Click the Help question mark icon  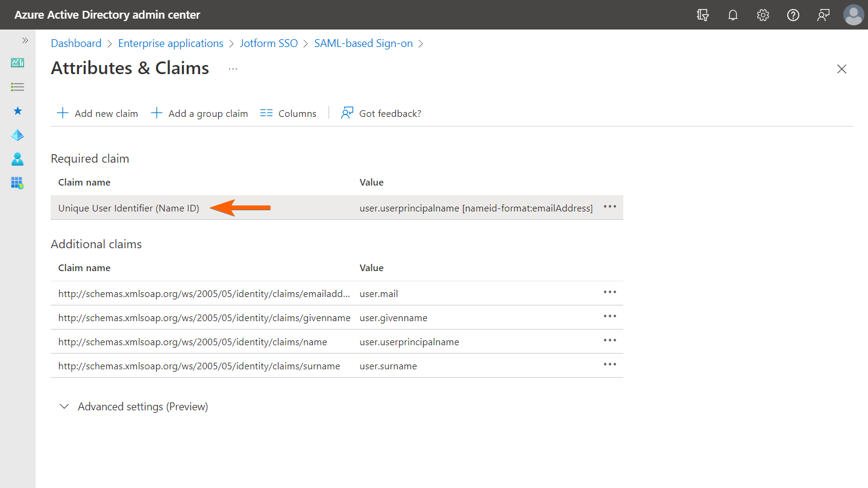[793, 15]
